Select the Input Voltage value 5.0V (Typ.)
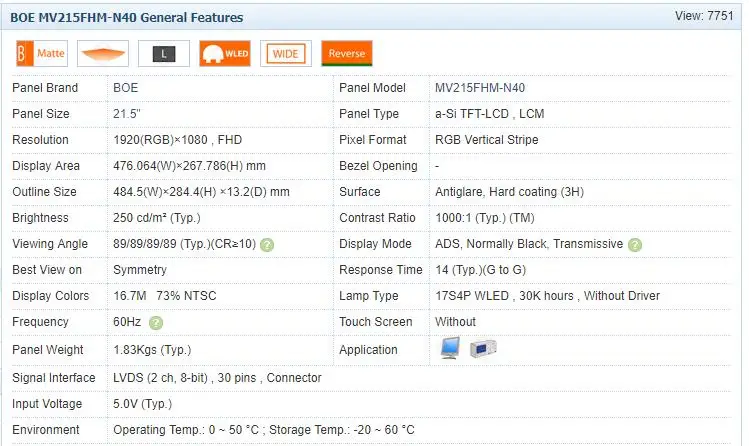Viewport: 749px width, 446px height. coord(142,404)
